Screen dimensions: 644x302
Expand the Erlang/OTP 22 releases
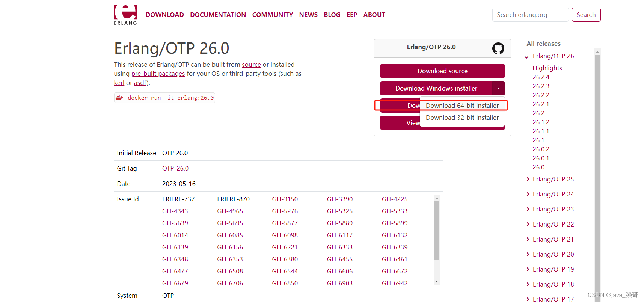pos(528,224)
